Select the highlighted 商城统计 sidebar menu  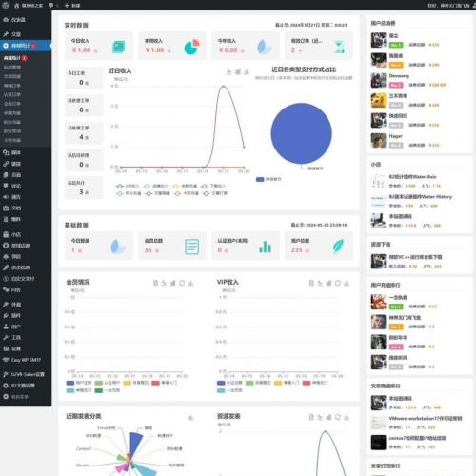26,46
